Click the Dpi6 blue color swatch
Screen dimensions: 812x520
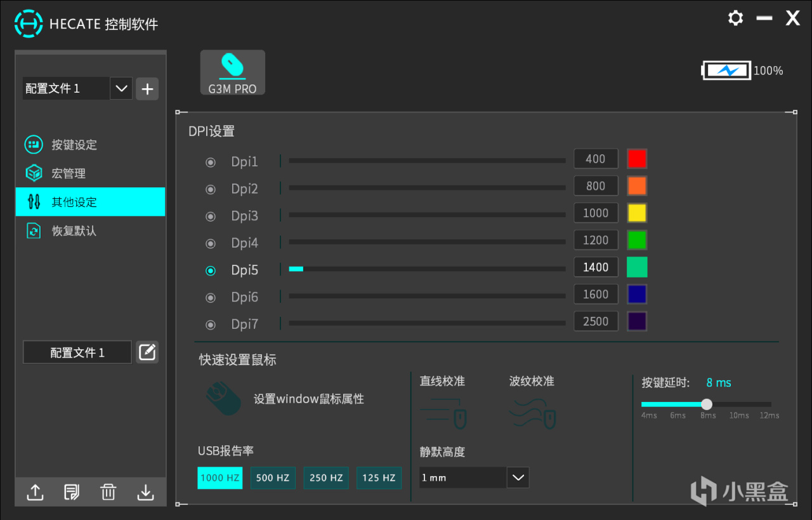click(x=637, y=294)
